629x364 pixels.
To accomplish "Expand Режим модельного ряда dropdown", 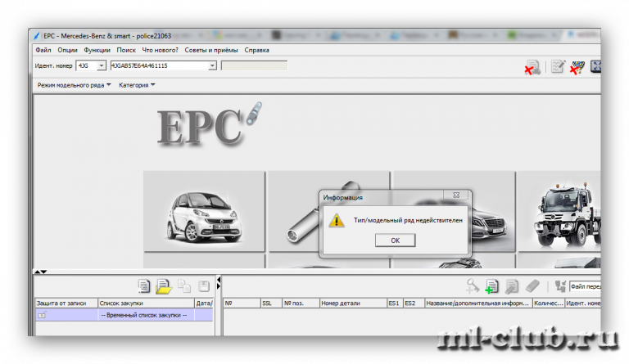I will tap(75, 85).
